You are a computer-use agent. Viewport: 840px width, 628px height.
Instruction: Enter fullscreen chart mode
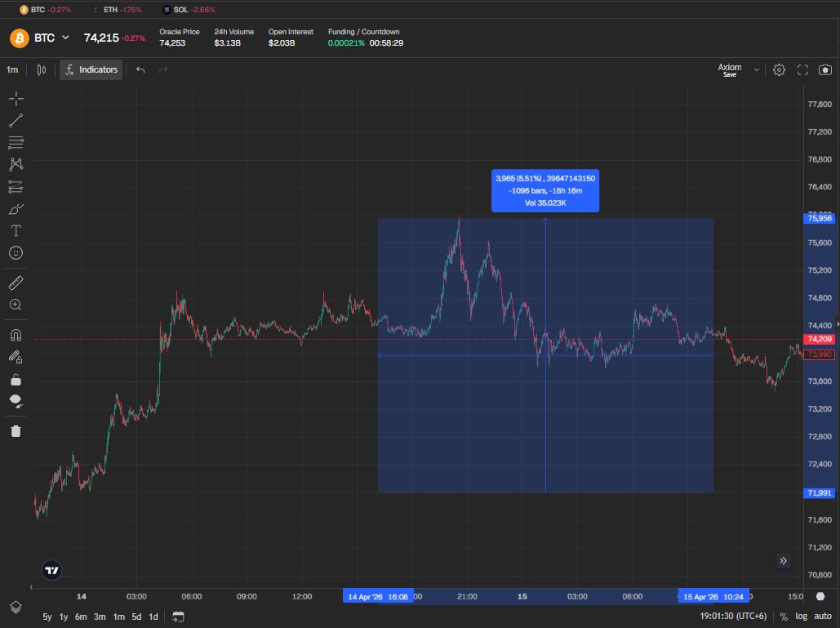tap(802, 69)
